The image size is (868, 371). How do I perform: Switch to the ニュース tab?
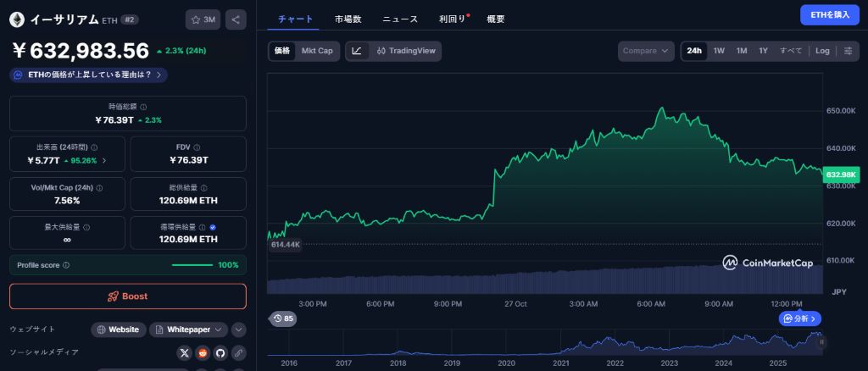point(399,19)
